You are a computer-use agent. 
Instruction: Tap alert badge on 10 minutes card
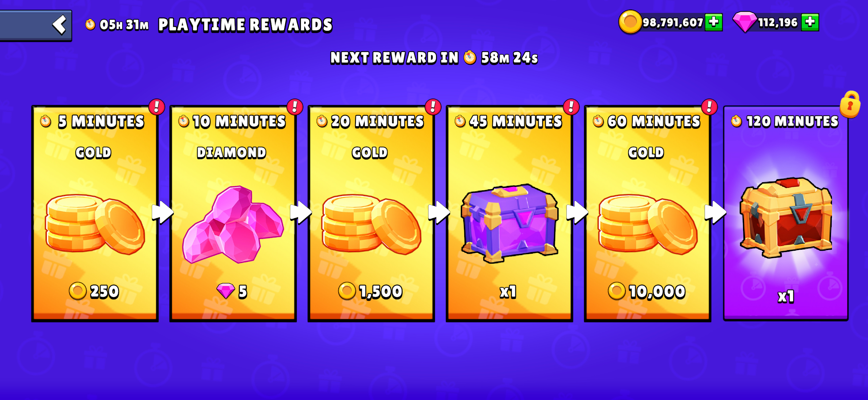pyautogui.click(x=295, y=107)
